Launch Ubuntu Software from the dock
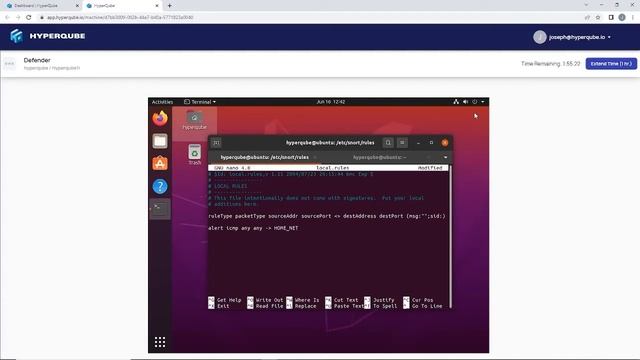The image size is (640, 360). (160, 163)
